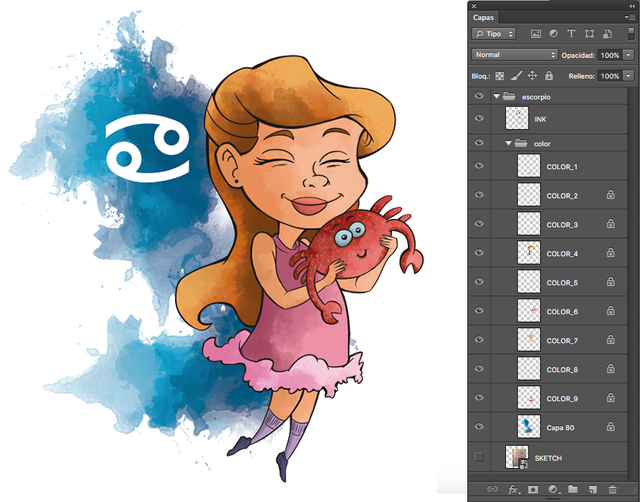The width and height of the screenshot is (640, 502).
Task: Hide the INK layer
Action: point(479,118)
